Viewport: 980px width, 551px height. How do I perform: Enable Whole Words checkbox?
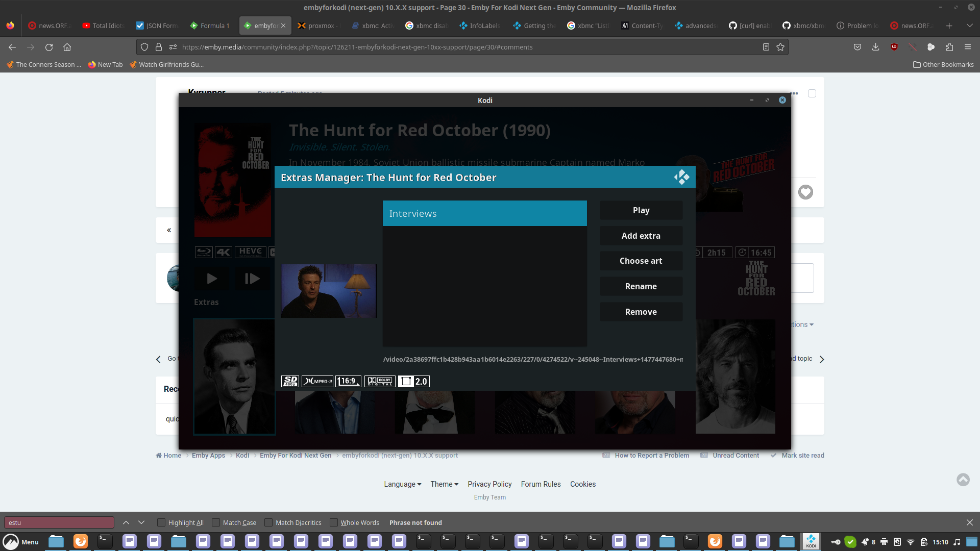(334, 522)
